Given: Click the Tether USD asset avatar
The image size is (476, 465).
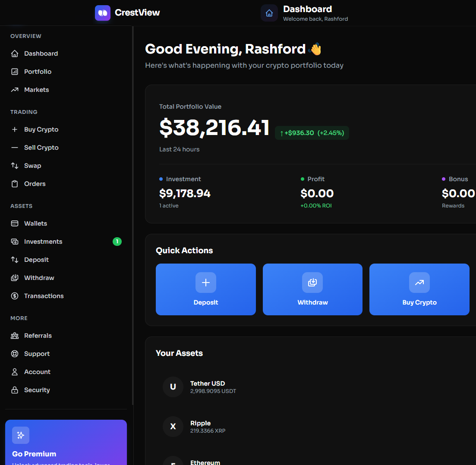Looking at the screenshot, I should (x=173, y=387).
